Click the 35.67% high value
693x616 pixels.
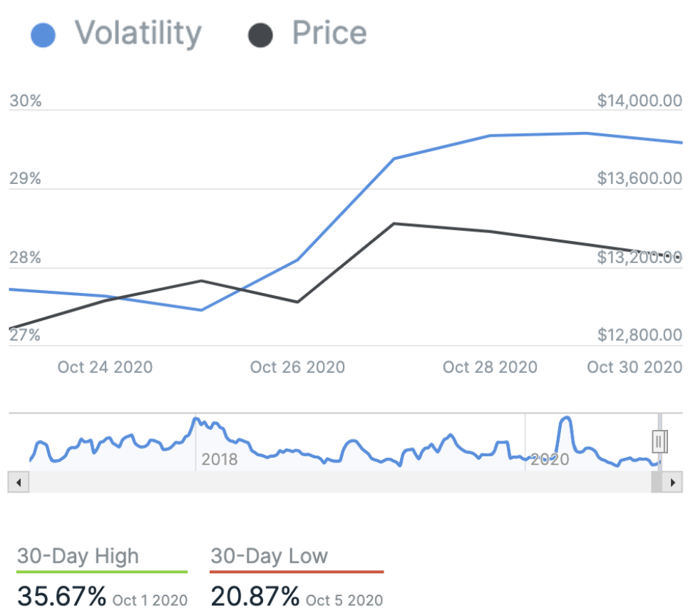coord(62,597)
